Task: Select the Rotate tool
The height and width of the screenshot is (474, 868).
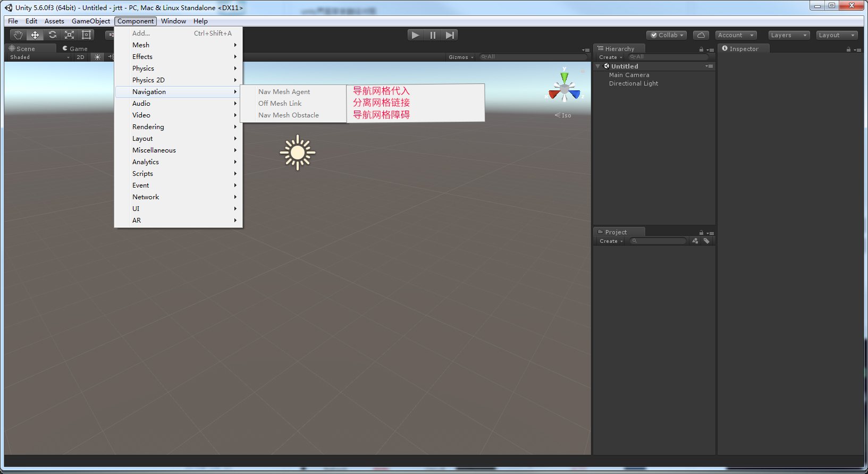Action: (53, 35)
